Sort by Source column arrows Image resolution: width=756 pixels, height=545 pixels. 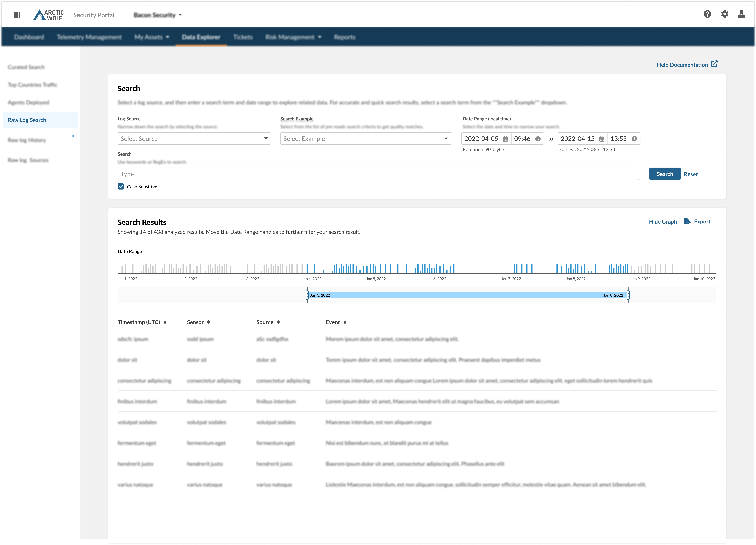coord(278,322)
